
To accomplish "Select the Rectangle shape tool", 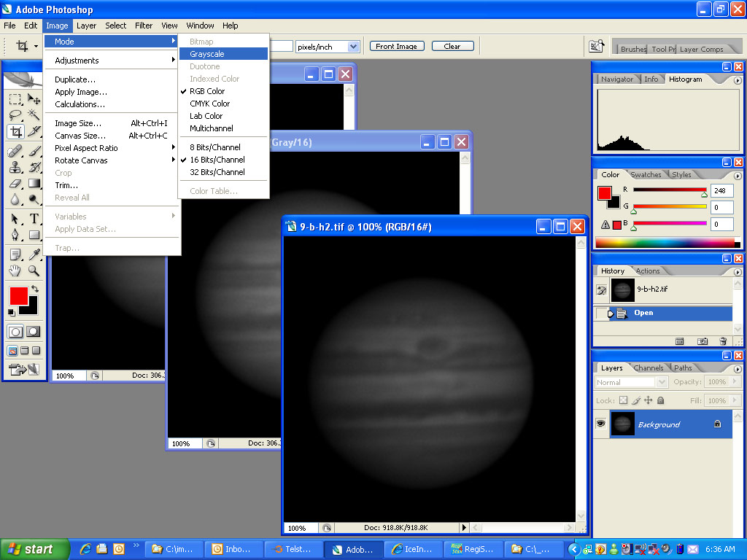I will coord(34,235).
